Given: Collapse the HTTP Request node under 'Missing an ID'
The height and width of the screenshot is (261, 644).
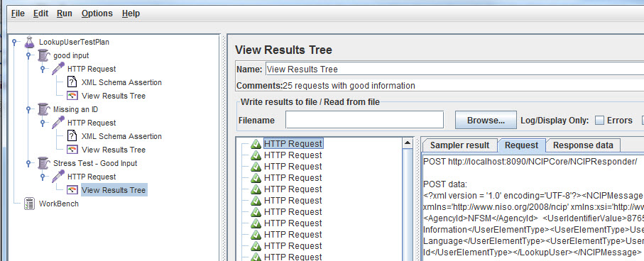Looking at the screenshot, I should click(x=43, y=123).
